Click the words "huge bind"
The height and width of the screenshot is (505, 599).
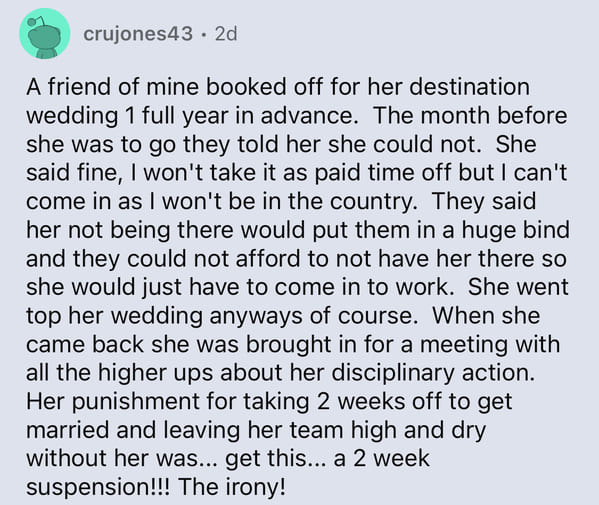(515, 230)
